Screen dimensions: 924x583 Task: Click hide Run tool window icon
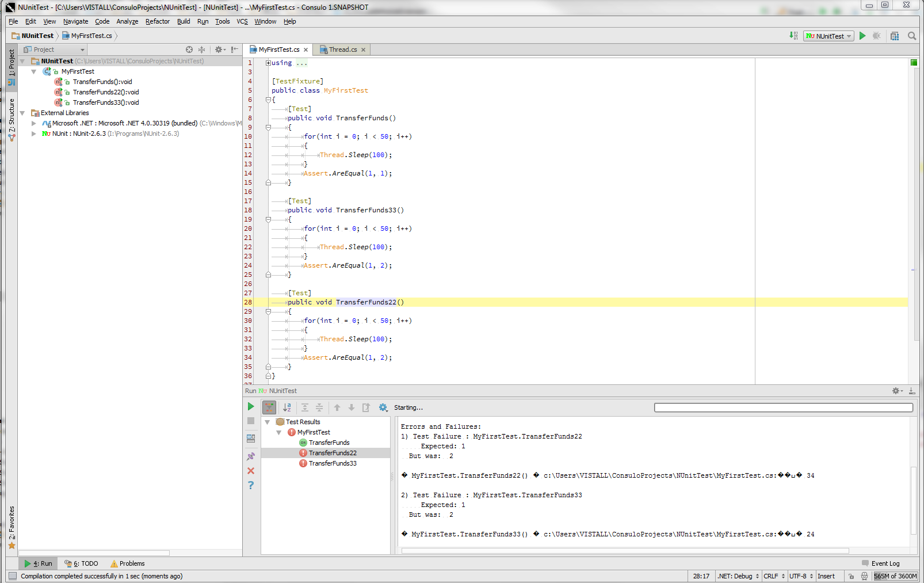(x=912, y=391)
